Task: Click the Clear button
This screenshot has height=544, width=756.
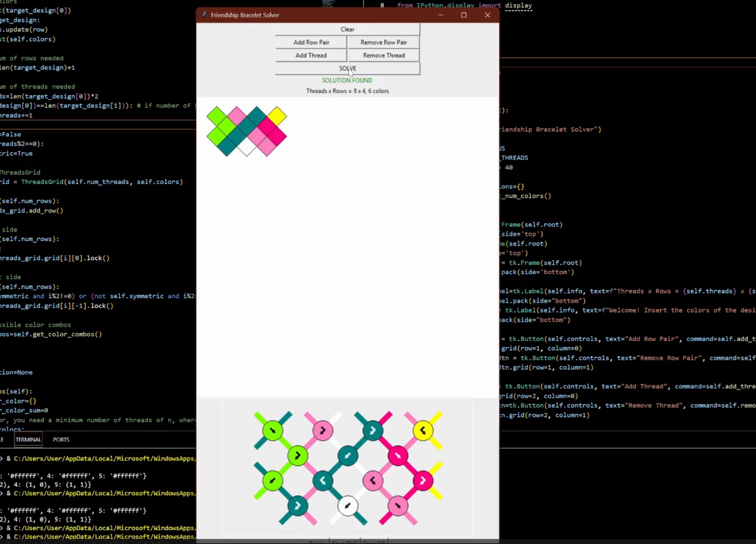Action: (x=347, y=29)
